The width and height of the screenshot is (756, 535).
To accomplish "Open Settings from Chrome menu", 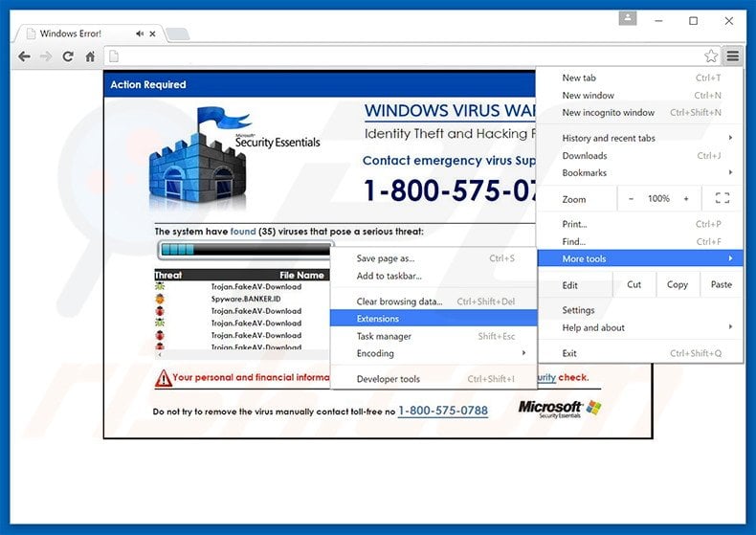I will [x=640, y=310].
